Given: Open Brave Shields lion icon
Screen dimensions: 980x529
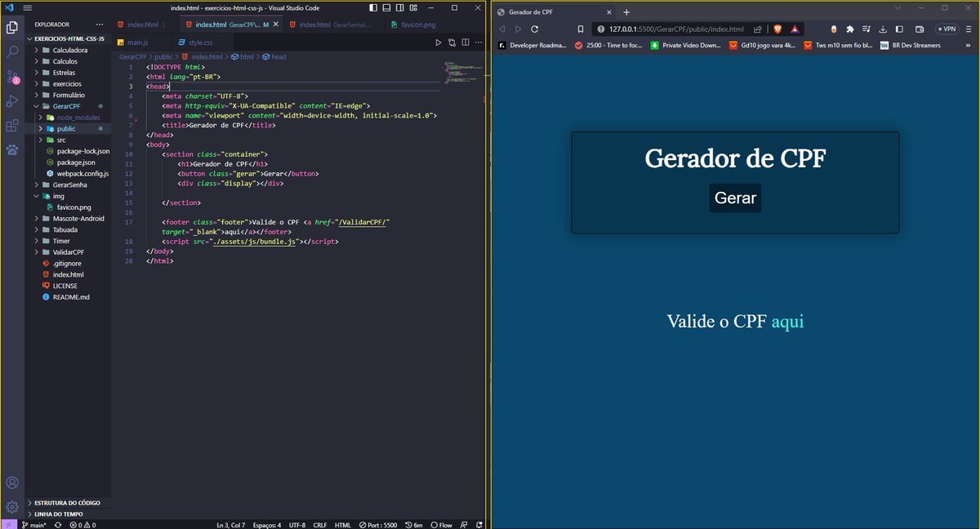Looking at the screenshot, I should pos(777,29).
